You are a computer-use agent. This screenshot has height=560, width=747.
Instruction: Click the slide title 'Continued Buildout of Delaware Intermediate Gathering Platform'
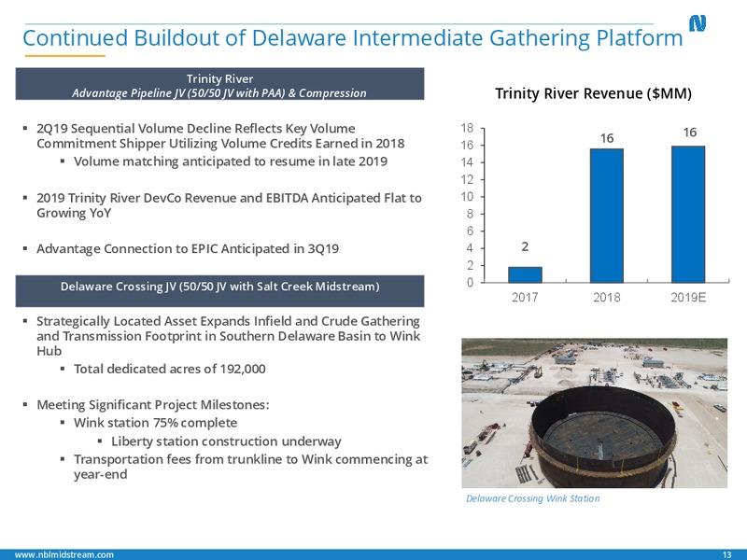click(x=353, y=38)
